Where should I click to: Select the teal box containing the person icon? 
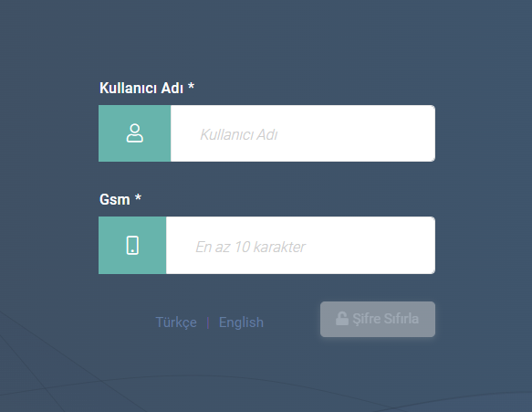(x=135, y=133)
